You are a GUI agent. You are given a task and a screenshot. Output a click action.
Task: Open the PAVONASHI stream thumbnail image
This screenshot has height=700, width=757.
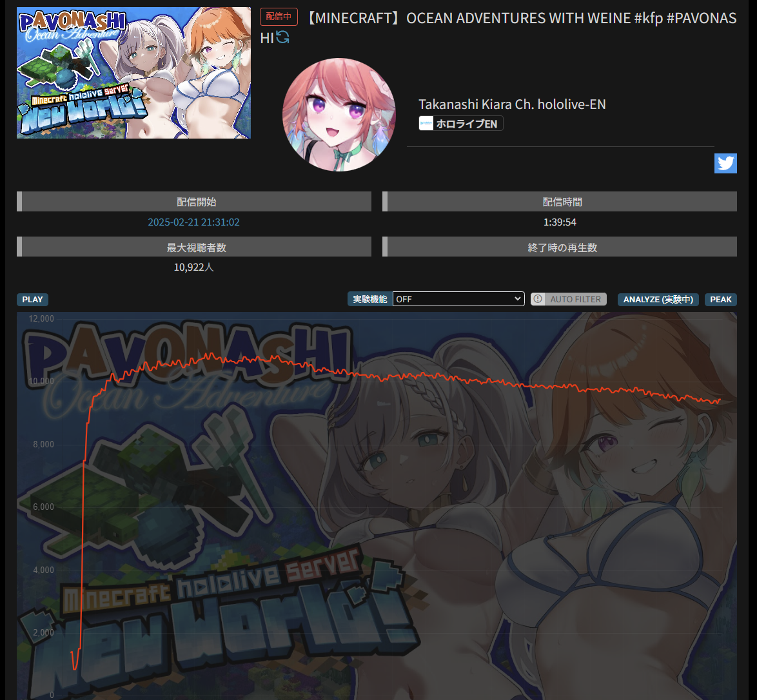[x=133, y=73]
